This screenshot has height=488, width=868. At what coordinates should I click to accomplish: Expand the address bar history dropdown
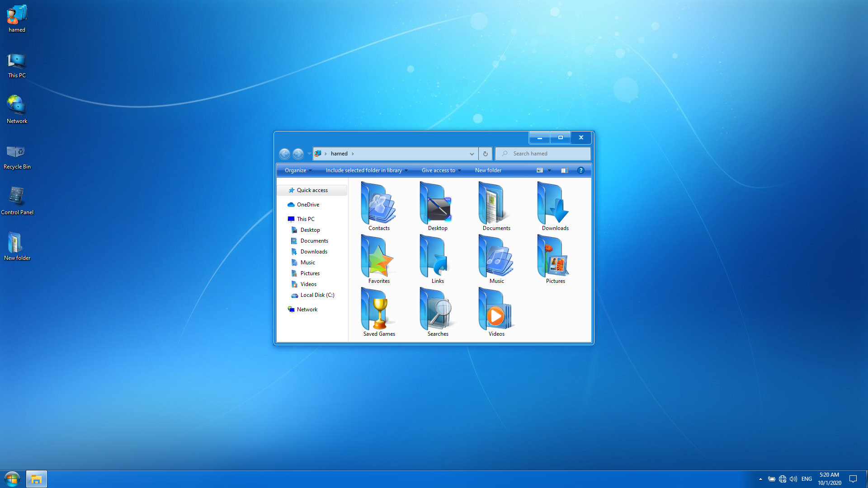click(x=472, y=154)
